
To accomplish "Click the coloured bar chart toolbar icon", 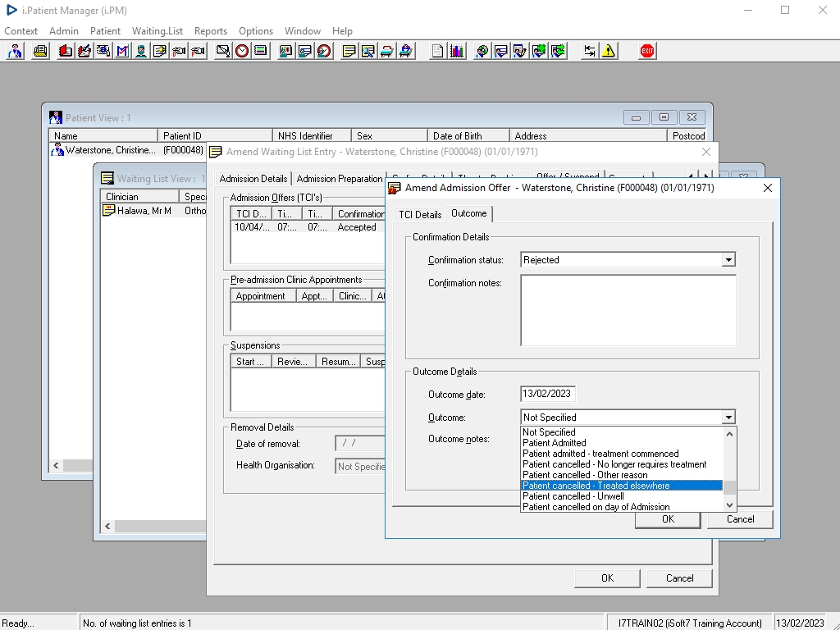I will (x=457, y=52).
